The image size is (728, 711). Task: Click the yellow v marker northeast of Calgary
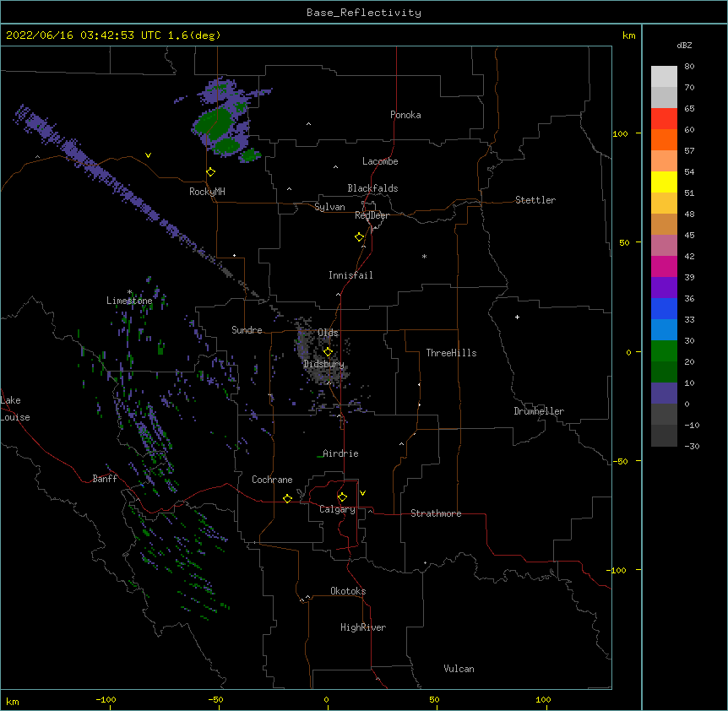362,493
